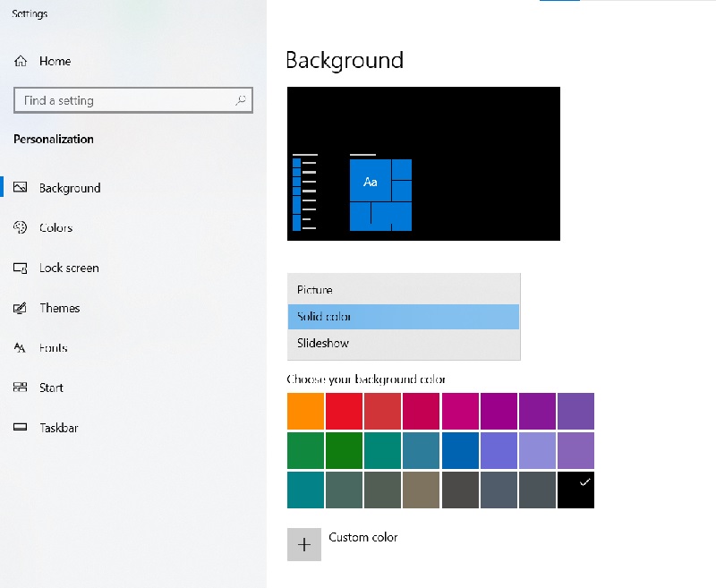This screenshot has width=716, height=588.
Task: Click the Start tiles icon
Action: click(21, 388)
